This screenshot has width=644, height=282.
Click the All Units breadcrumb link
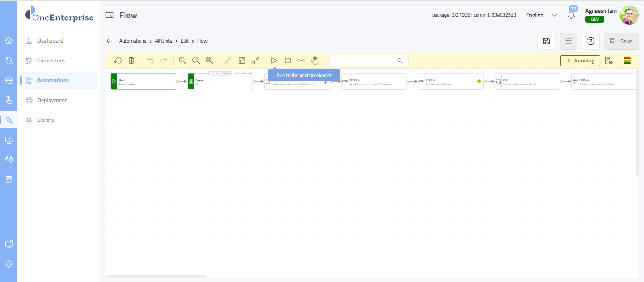pos(163,41)
